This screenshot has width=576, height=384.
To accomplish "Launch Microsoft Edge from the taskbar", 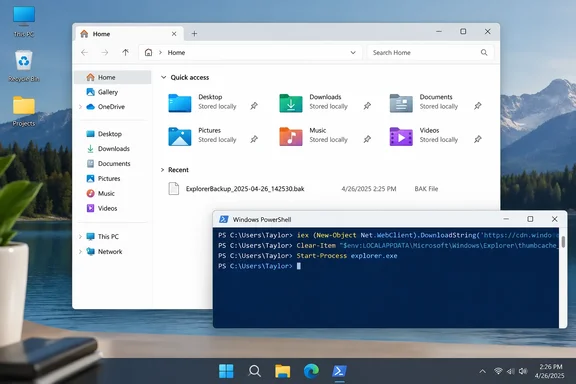I will click(x=311, y=371).
